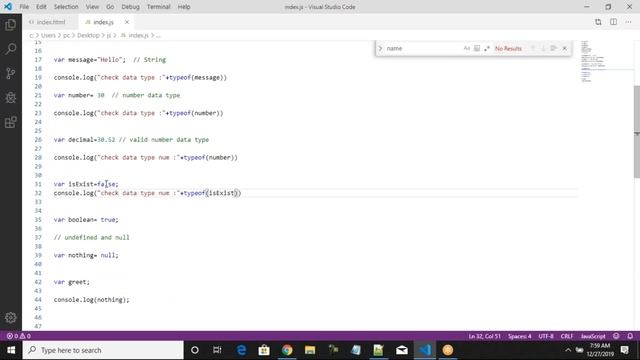
Task: Click 'index.js' in the breadcrumb
Action: coord(138,36)
